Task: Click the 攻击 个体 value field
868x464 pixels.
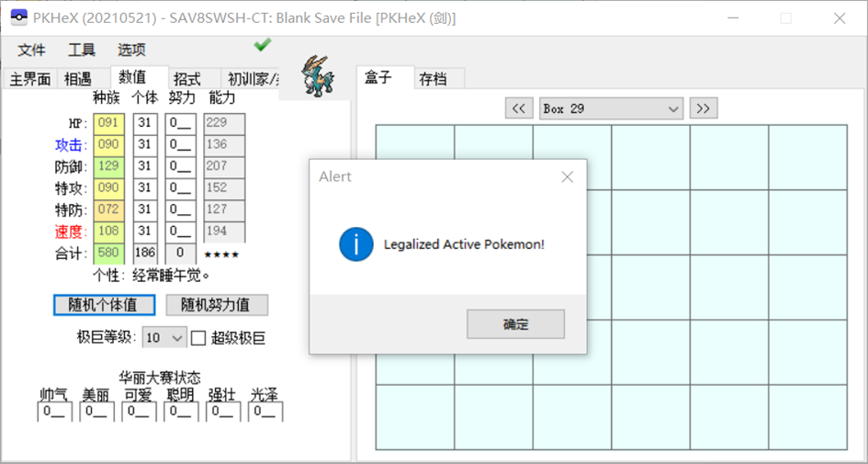Action: [x=145, y=145]
